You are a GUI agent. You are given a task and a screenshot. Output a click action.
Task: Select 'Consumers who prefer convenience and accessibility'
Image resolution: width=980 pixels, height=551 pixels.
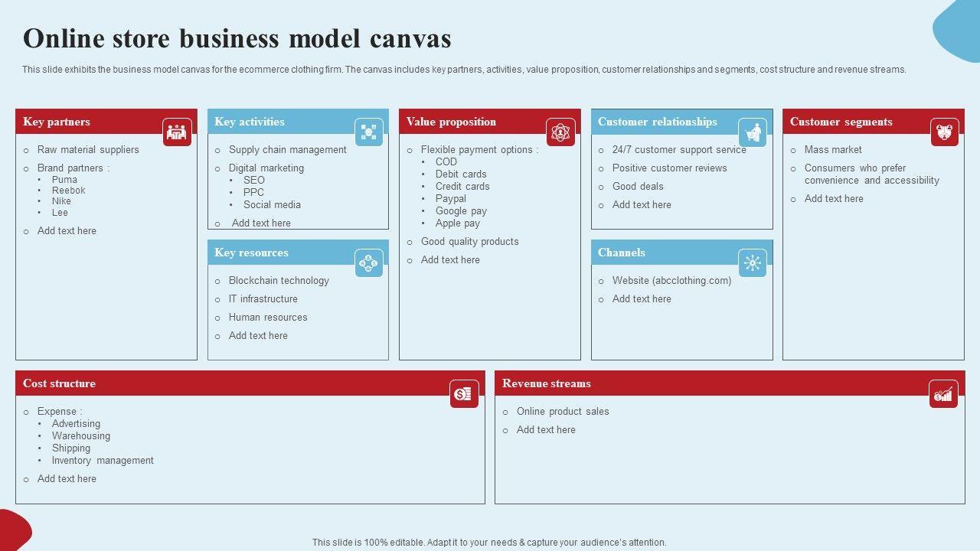(872, 174)
